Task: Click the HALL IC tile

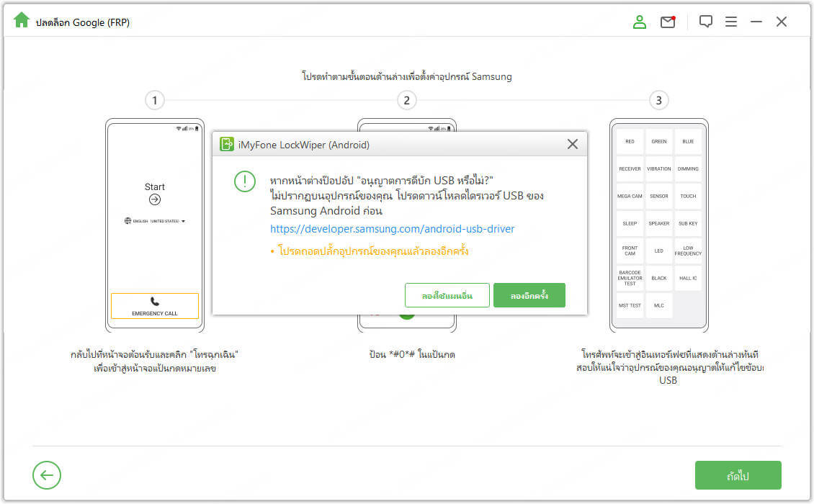Action: (688, 278)
